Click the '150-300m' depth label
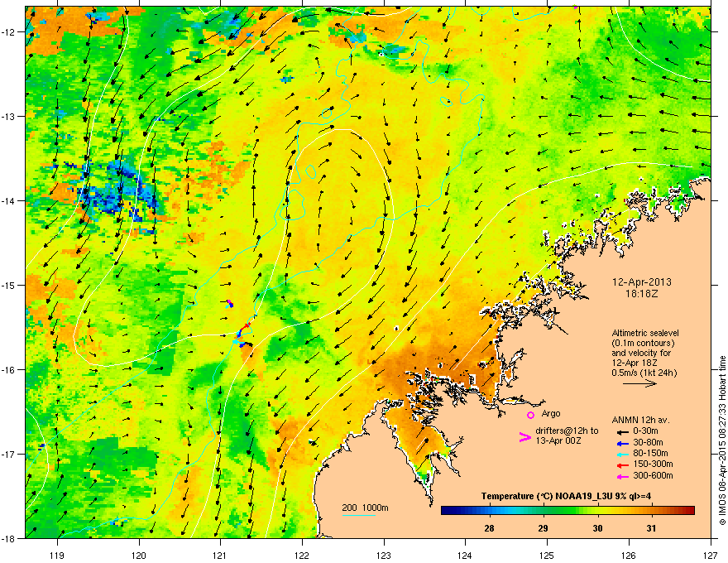The image size is (728, 563). tap(653, 464)
